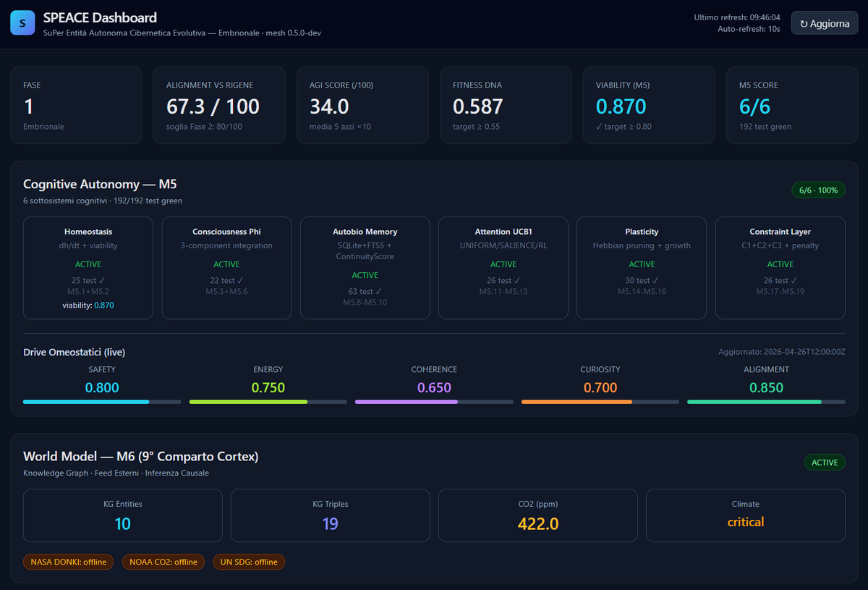Click the Aggiornato 2026-04-26 timestamp
868x590 pixels.
point(782,353)
